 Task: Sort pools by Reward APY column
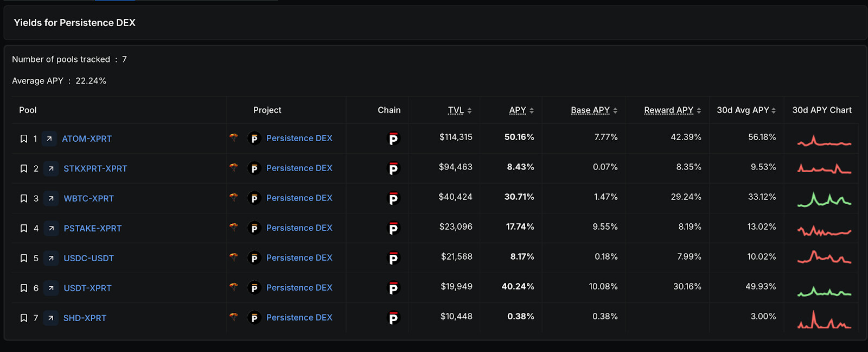[673, 110]
